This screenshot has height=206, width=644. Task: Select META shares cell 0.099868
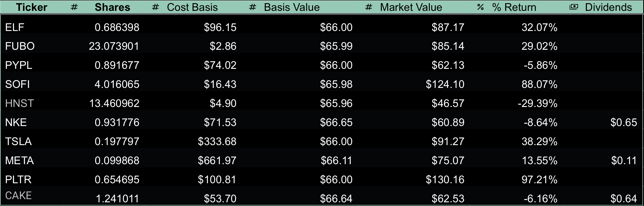117,160
